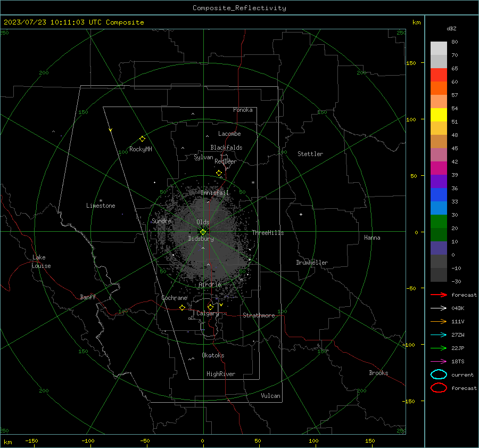The height and width of the screenshot is (448, 479).
Task: Click the Blackfalds town label
Action: click(226, 148)
